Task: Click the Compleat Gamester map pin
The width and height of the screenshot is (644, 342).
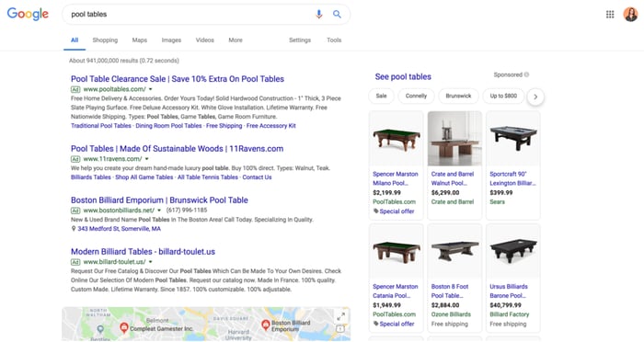Action: pos(124,327)
